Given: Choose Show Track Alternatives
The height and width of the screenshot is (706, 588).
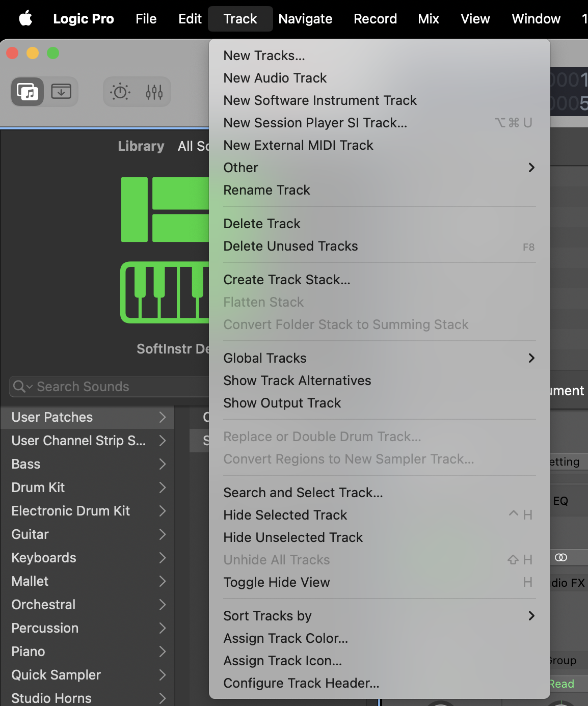Looking at the screenshot, I should click(297, 381).
